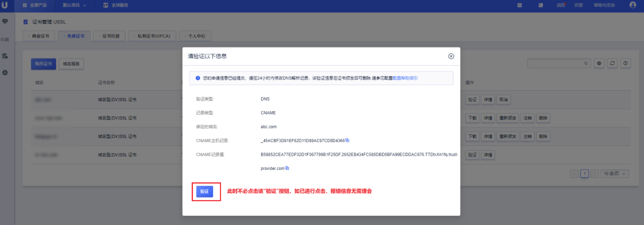Viewport: 644px width, 225px height.
Task: Click 重新颁发 in third table row
Action: click(x=507, y=136)
